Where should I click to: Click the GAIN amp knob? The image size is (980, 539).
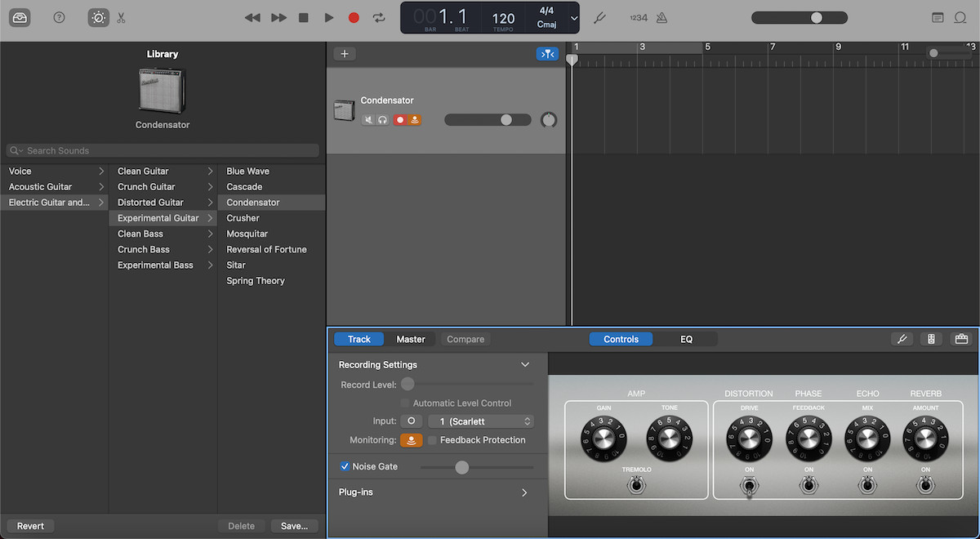point(604,439)
